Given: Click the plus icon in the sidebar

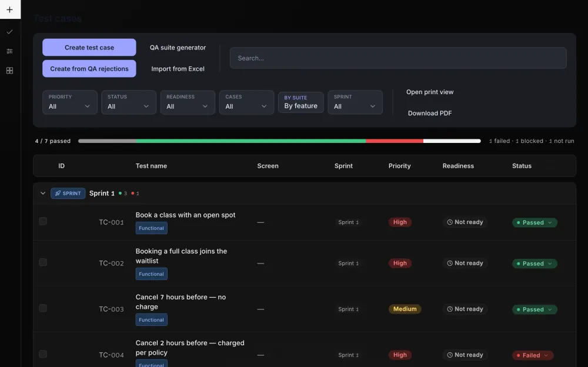Looking at the screenshot, I should (10, 9).
